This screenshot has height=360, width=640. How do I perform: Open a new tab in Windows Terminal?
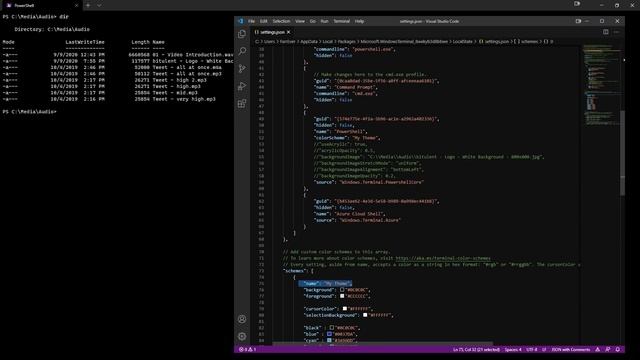[x=88, y=5]
